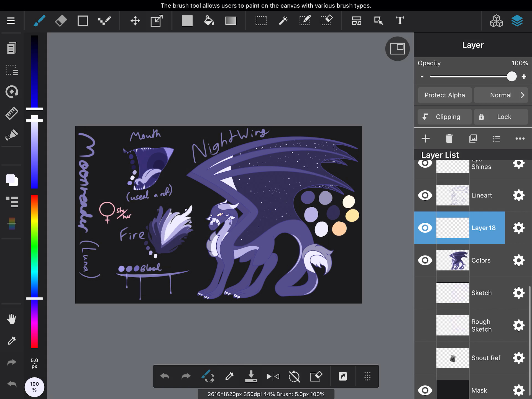Open the flashlight guide icon in sidebar
This screenshot has width=532, height=399.
point(12,135)
